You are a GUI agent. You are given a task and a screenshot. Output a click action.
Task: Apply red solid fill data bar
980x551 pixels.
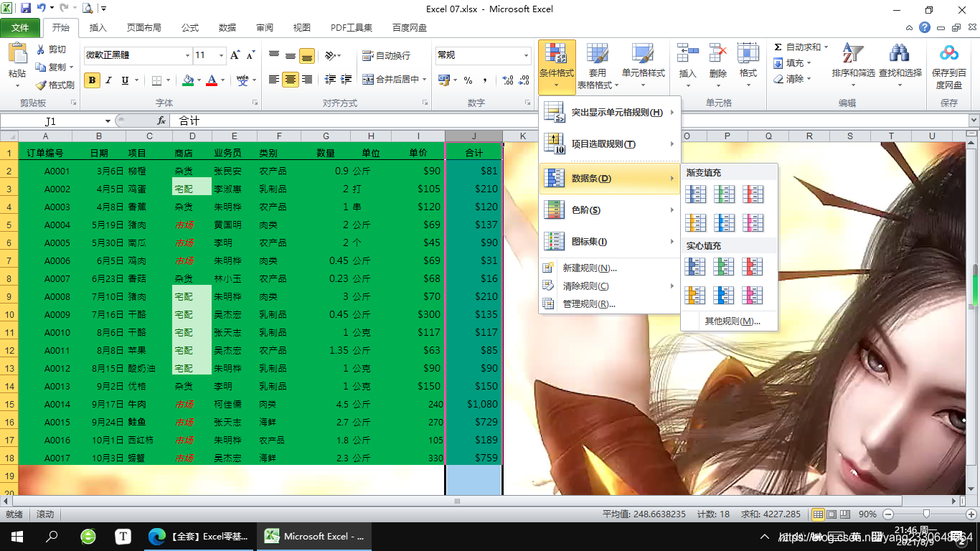click(x=753, y=267)
